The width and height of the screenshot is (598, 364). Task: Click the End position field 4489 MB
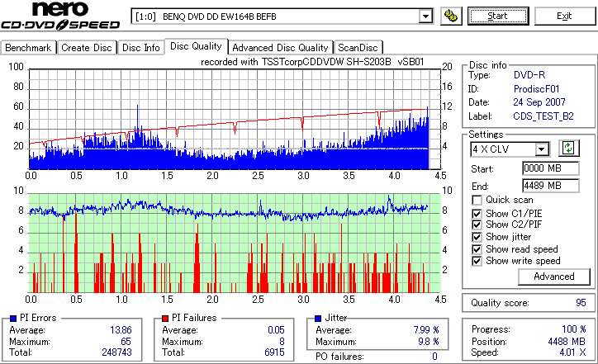[x=551, y=186]
